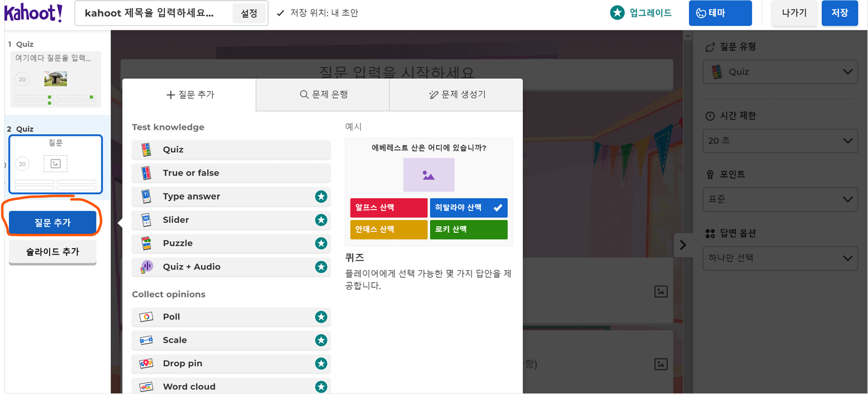The image size is (868, 394).
Task: Select slide 2 Quiz thumbnail
Action: pyautogui.click(x=55, y=164)
